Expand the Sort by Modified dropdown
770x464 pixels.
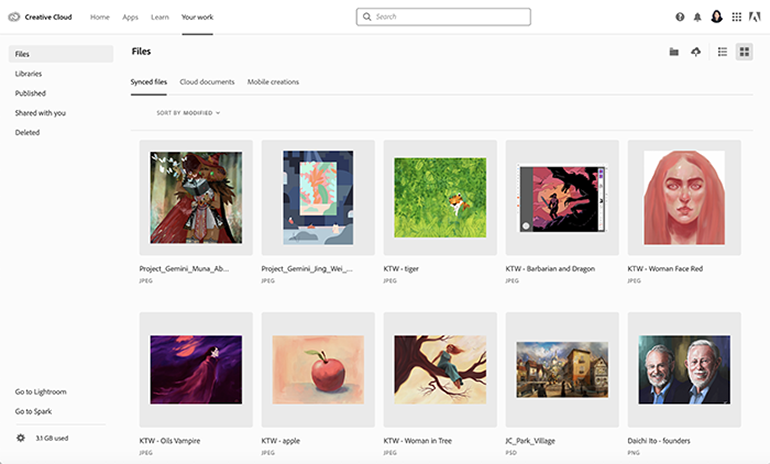pyautogui.click(x=188, y=113)
